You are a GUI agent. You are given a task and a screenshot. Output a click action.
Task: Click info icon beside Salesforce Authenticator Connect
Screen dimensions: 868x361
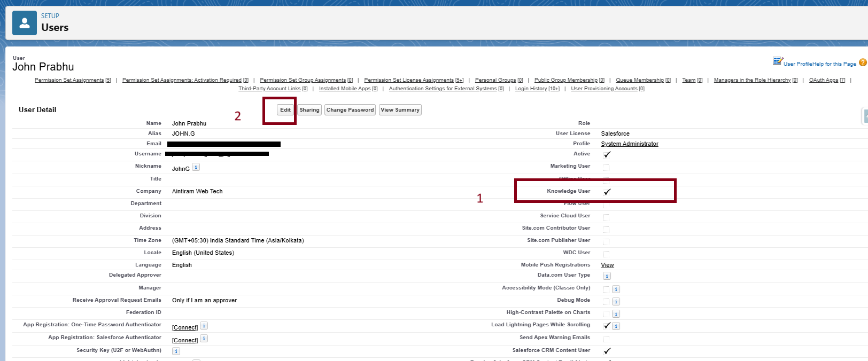click(204, 339)
